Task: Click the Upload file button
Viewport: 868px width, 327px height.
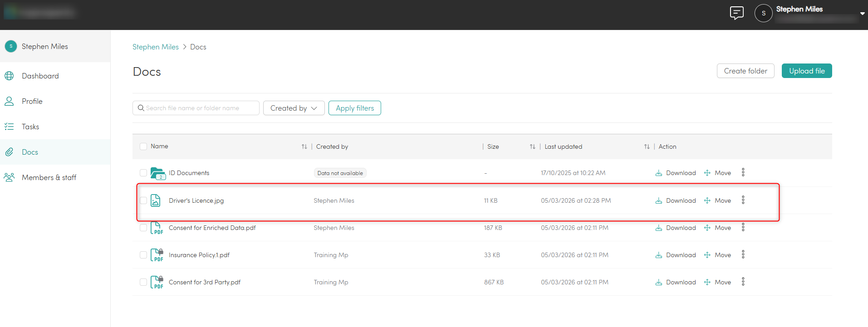Action: point(807,71)
